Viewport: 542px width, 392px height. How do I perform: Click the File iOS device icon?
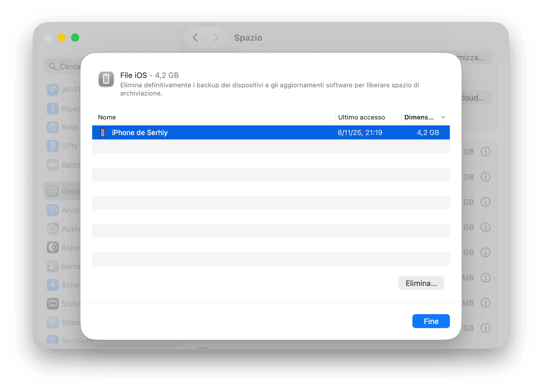point(106,79)
